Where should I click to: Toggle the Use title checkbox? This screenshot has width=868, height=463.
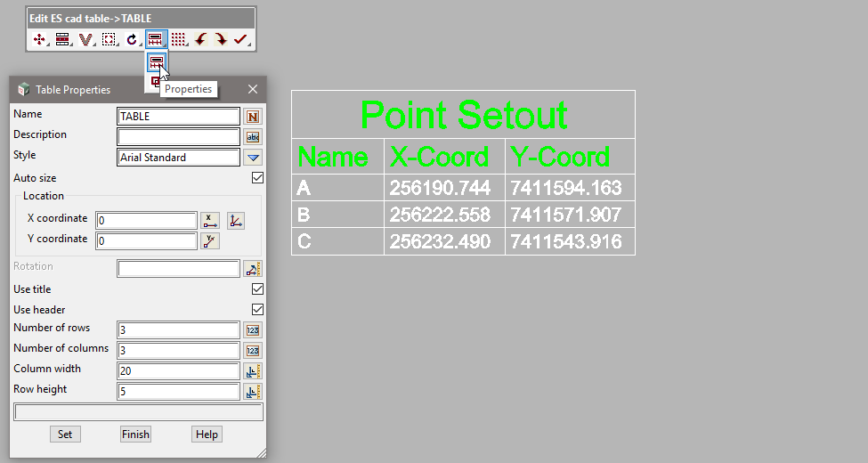point(257,289)
